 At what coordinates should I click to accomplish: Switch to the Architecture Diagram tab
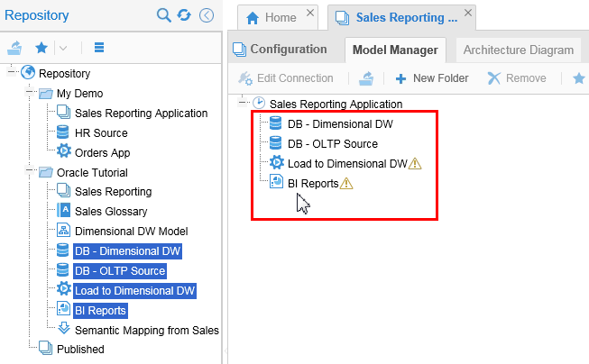click(x=517, y=50)
